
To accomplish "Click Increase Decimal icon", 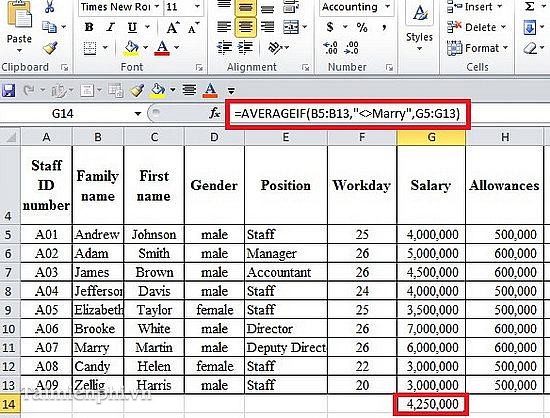I will click(330, 48).
